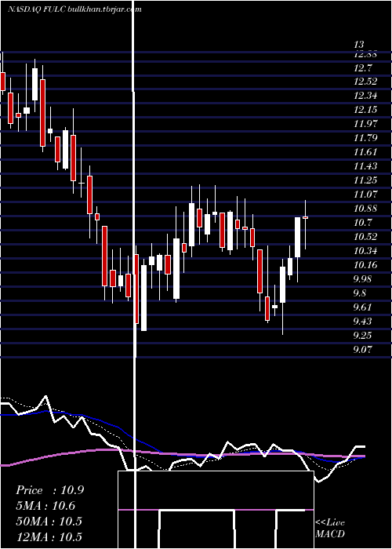This screenshot has width=392, height=549.
Task: Click the 10.52 price axis label
Action: (x=365, y=236)
